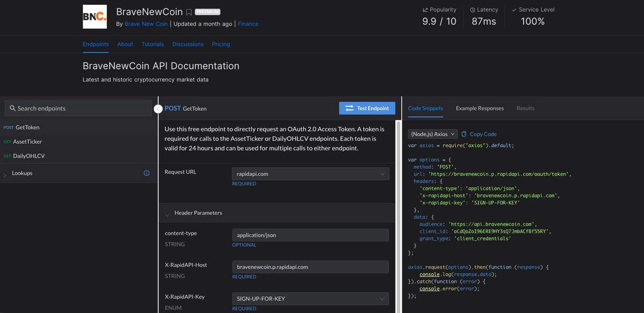Click the oauth/token url line in code
The height and width of the screenshot is (313, 644).
click(x=492, y=174)
